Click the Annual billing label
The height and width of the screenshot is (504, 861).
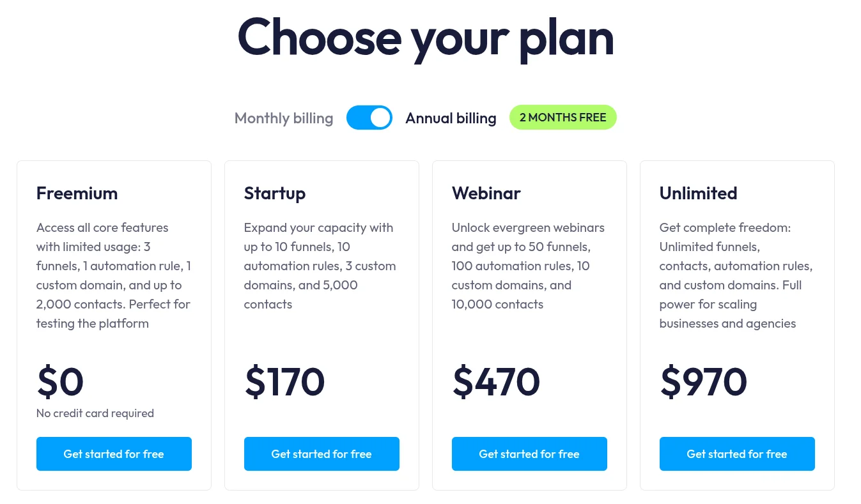tap(451, 118)
